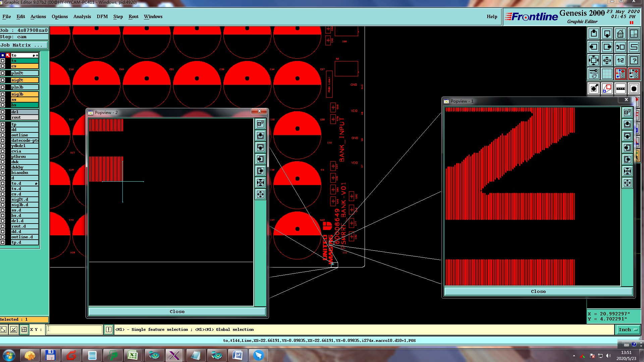Click the snap mode icon left of X Y
Image resolution: width=644 pixels, height=362 pixels.
coord(24,329)
